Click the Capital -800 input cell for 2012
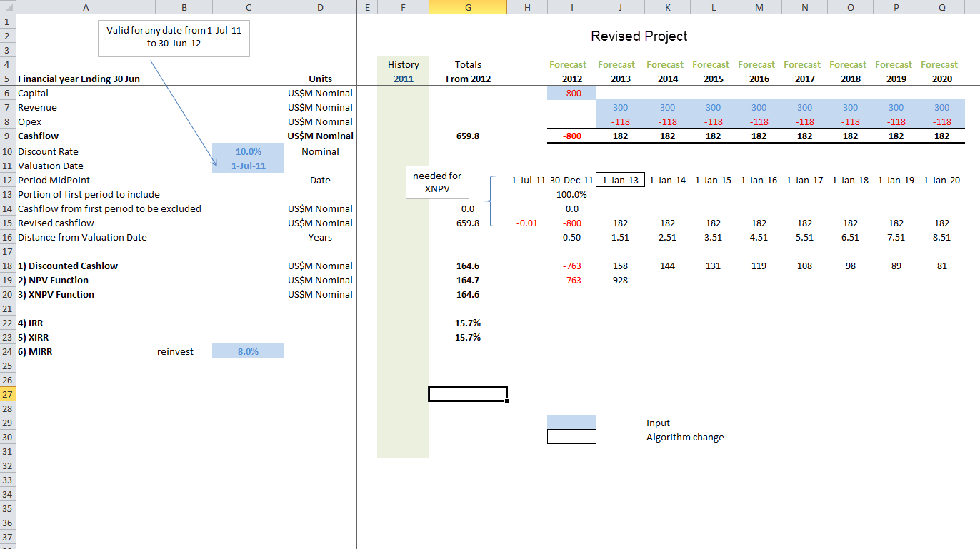 (x=571, y=93)
